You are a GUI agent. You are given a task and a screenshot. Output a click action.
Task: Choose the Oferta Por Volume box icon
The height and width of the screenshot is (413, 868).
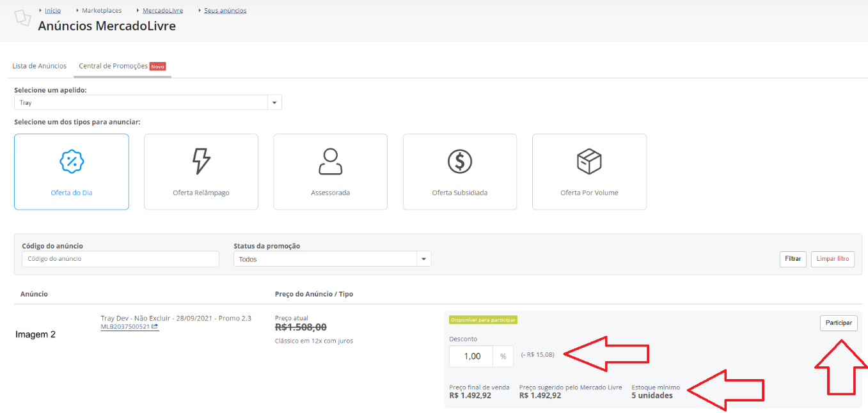(589, 161)
